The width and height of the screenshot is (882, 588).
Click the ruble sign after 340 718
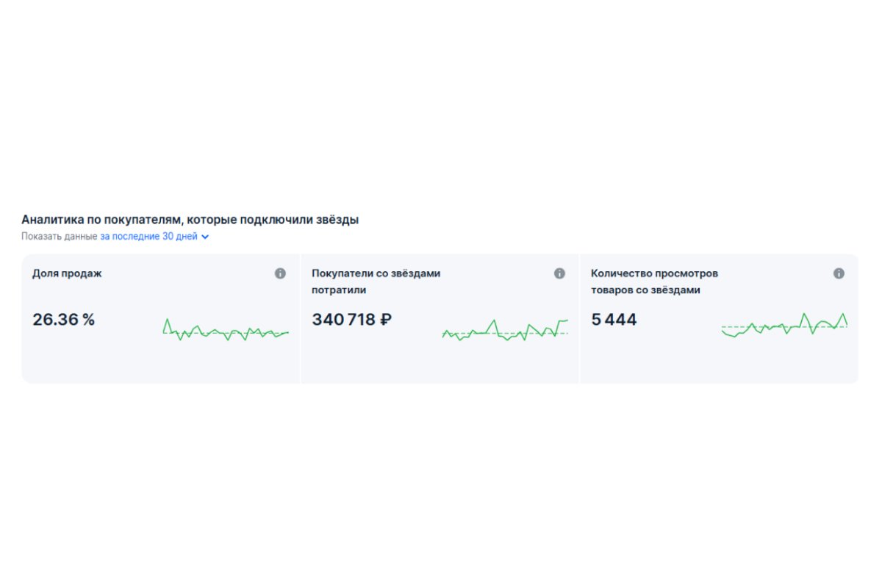[386, 320]
